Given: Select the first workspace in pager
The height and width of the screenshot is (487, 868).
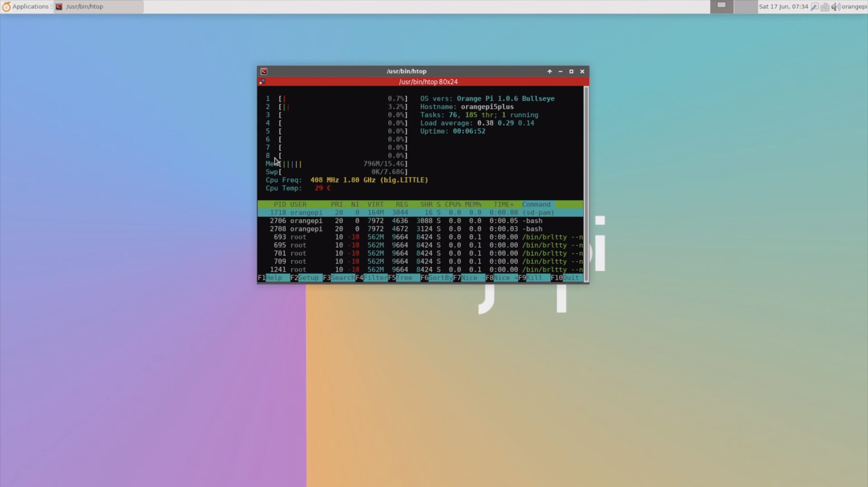Looking at the screenshot, I should click(x=722, y=6).
